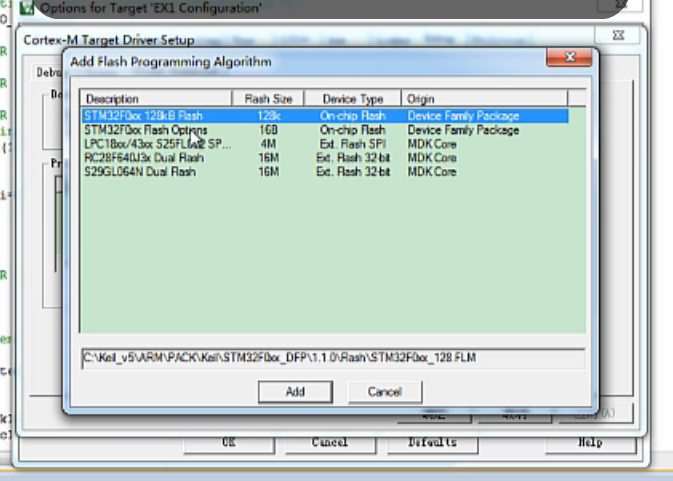This screenshot has width=673, height=481.
Task: Sort by Flash Size column header
Action: pyautogui.click(x=268, y=99)
